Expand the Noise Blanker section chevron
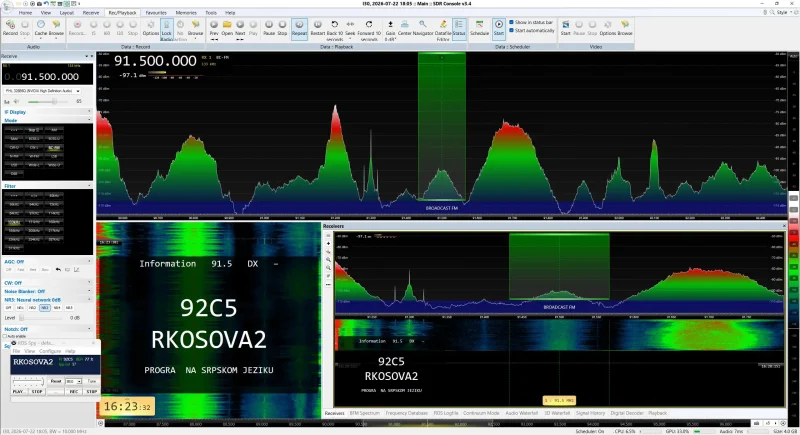Screen dimensions: 800x435 point(89,291)
